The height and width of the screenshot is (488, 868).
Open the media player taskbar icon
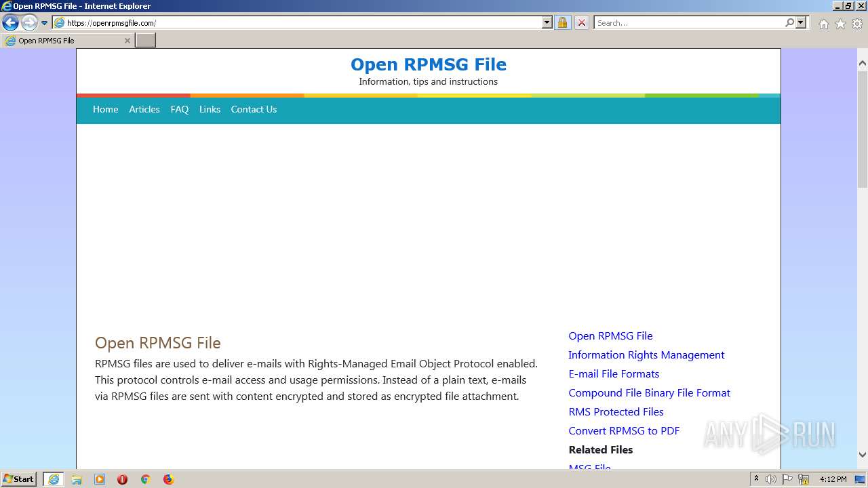coord(100,479)
